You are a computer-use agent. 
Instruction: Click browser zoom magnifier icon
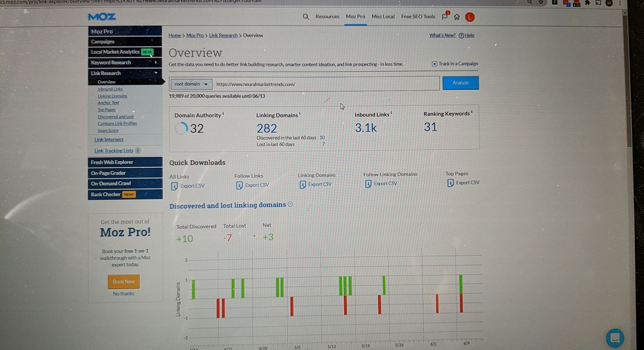tap(530, 2)
